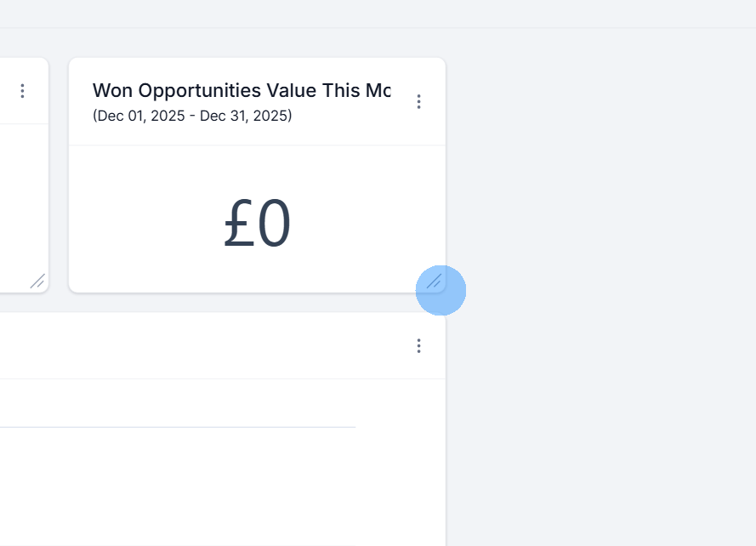Click the highlighted blue resize handle
756x546 pixels.
tap(441, 290)
